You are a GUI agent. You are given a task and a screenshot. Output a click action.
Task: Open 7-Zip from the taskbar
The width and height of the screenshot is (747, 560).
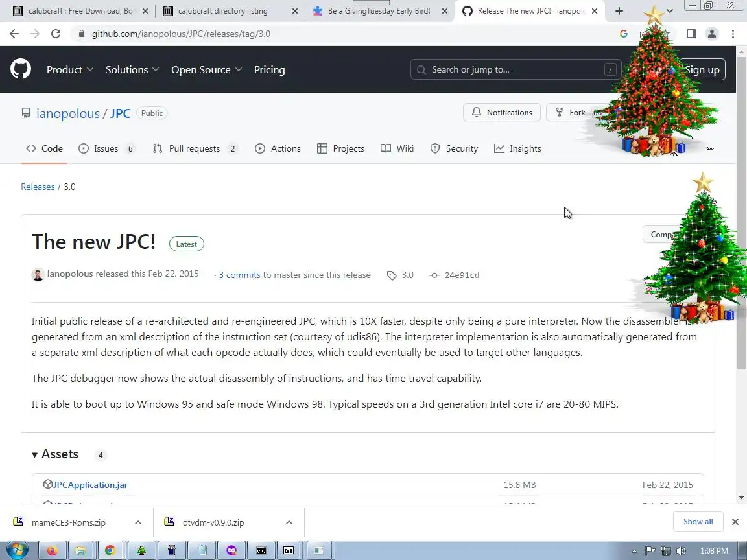click(x=289, y=550)
